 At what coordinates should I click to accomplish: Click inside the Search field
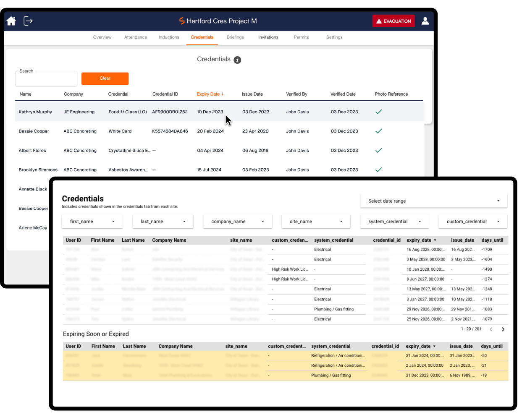46,78
